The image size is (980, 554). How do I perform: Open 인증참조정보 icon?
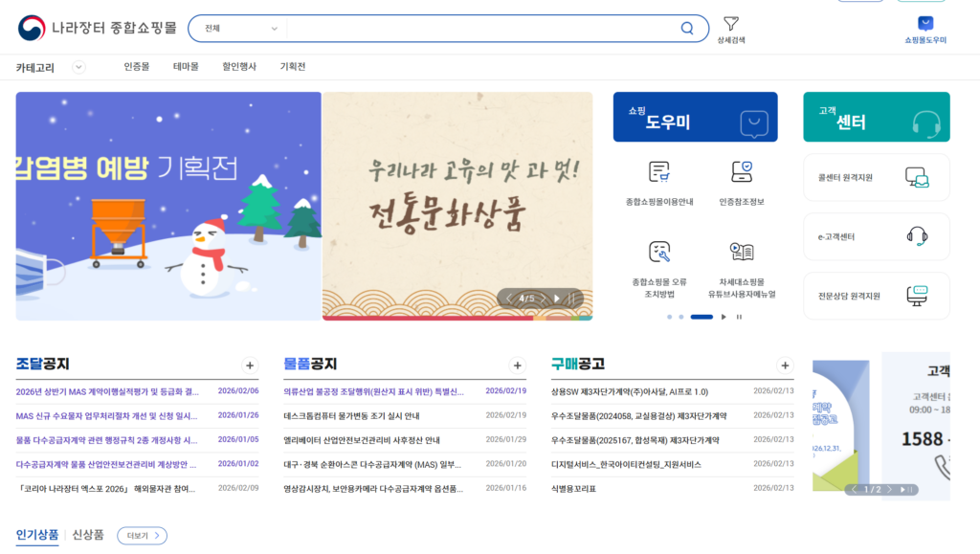point(741,172)
